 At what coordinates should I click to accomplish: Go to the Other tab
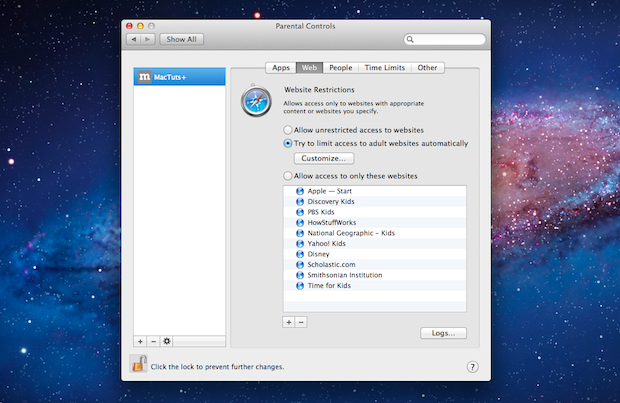pos(427,68)
